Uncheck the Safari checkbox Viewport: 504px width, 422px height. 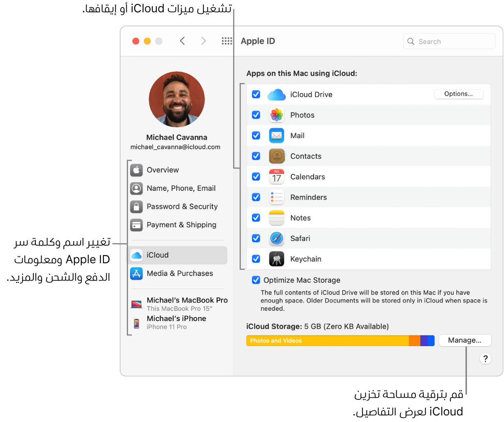(256, 238)
